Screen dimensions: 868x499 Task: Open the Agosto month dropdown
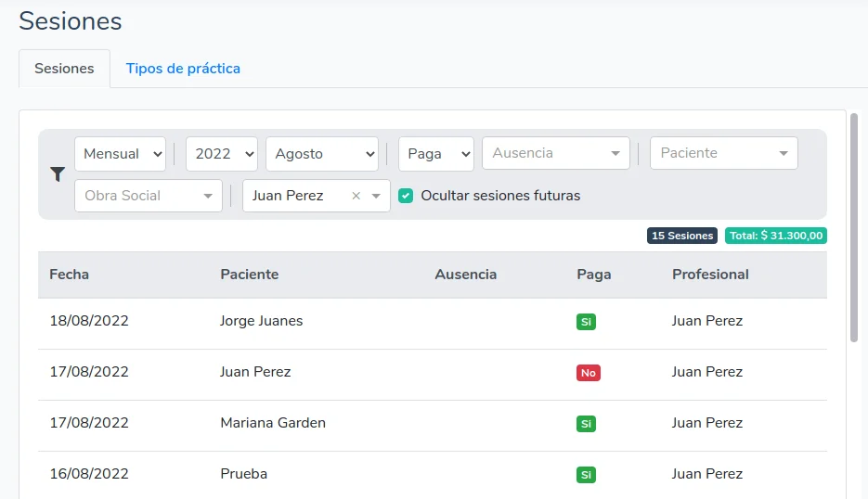pos(321,154)
